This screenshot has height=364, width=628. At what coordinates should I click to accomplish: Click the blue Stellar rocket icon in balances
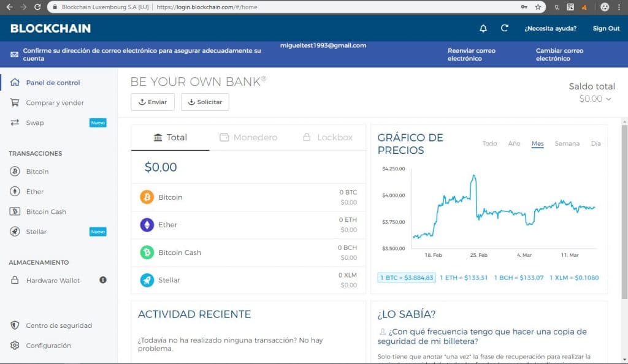[x=147, y=280]
